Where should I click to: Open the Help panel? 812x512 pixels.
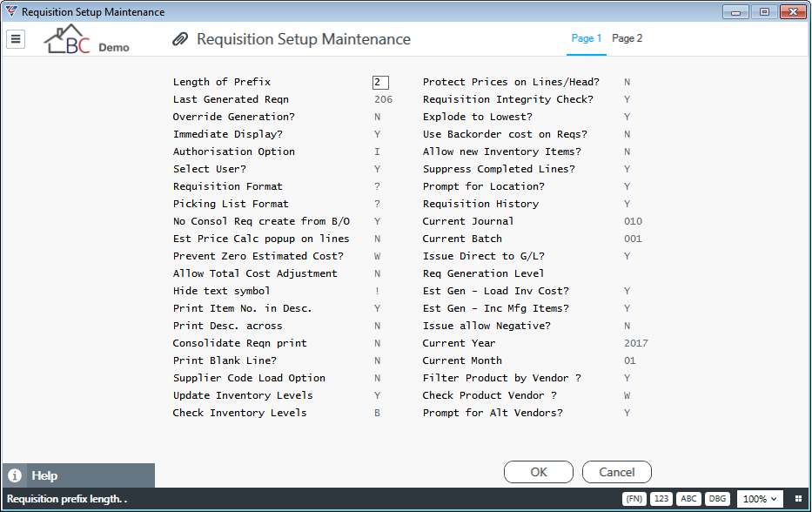(x=78, y=475)
